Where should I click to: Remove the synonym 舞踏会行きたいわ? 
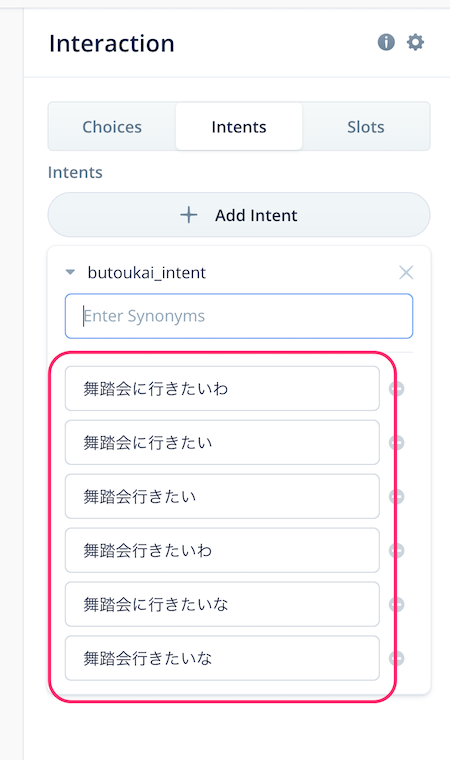[x=397, y=551]
